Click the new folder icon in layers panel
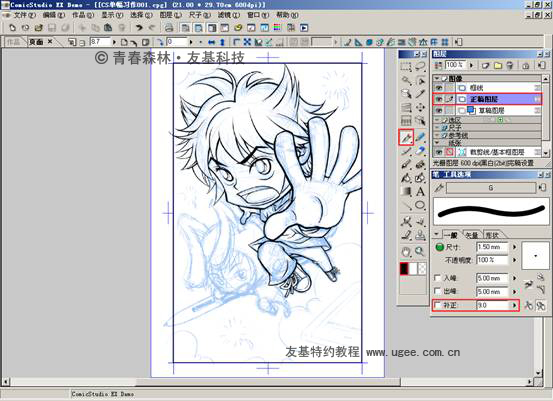Viewport: 553px width, 401px height. 498,65
